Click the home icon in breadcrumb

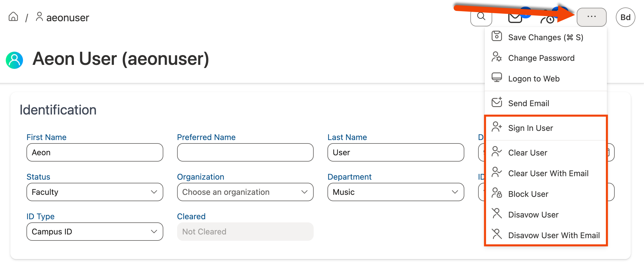pos(13,17)
